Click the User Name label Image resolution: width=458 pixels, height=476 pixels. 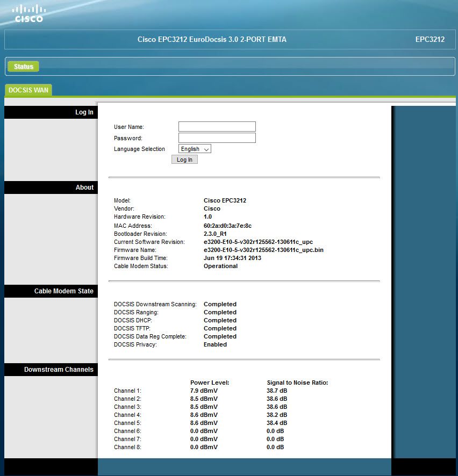(x=129, y=127)
